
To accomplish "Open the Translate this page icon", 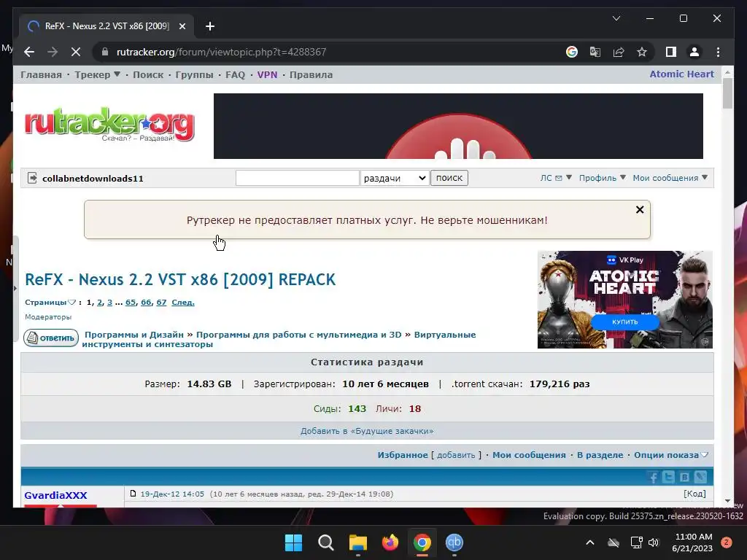I will (595, 52).
